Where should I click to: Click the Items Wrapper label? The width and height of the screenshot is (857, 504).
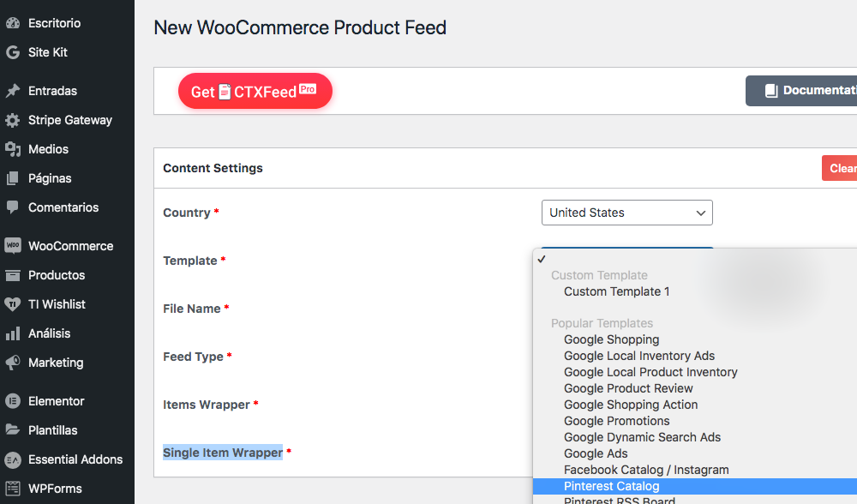coord(206,405)
